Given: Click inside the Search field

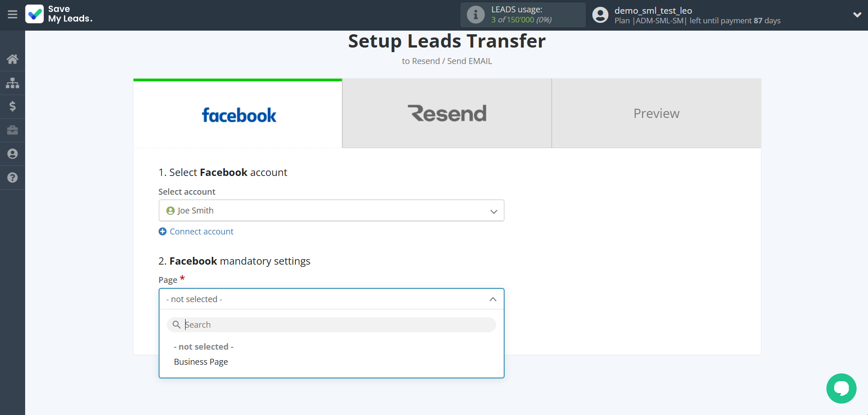Looking at the screenshot, I should click(331, 325).
